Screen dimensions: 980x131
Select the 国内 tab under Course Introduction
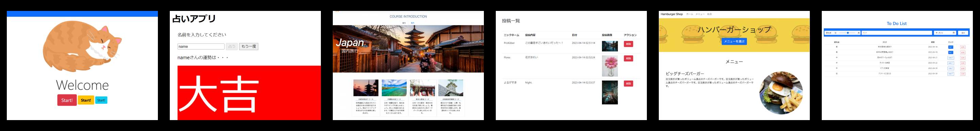[404, 23]
